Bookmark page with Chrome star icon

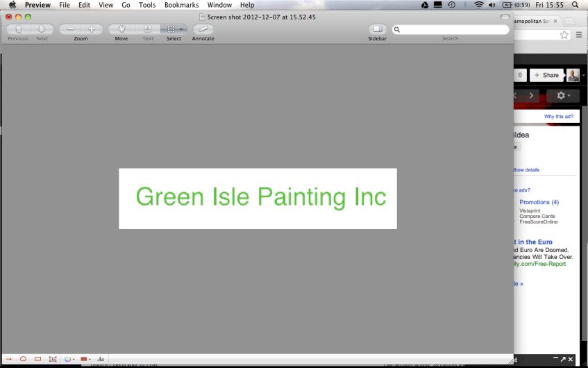[564, 35]
